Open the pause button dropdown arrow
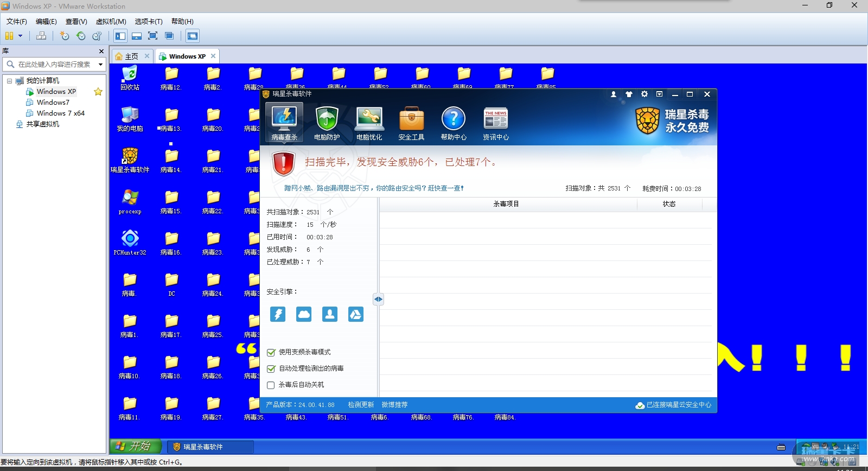Screen dimensions: 868x471 point(21,36)
